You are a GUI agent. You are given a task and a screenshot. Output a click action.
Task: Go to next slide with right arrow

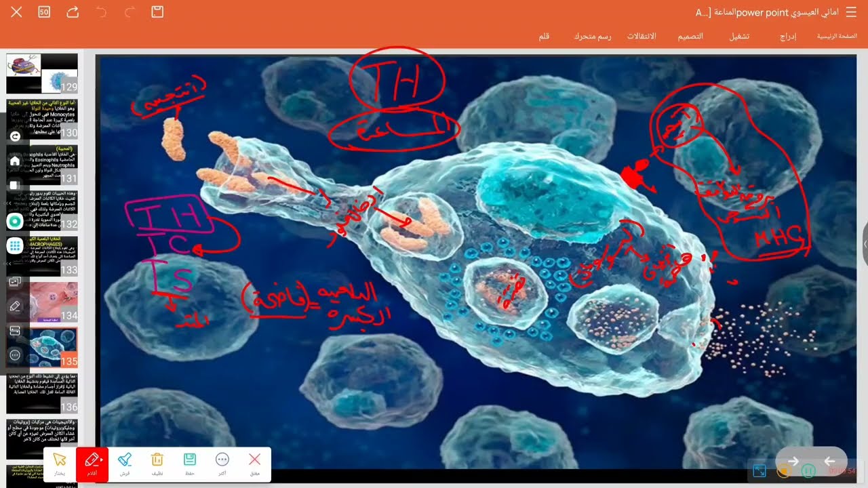click(793, 461)
